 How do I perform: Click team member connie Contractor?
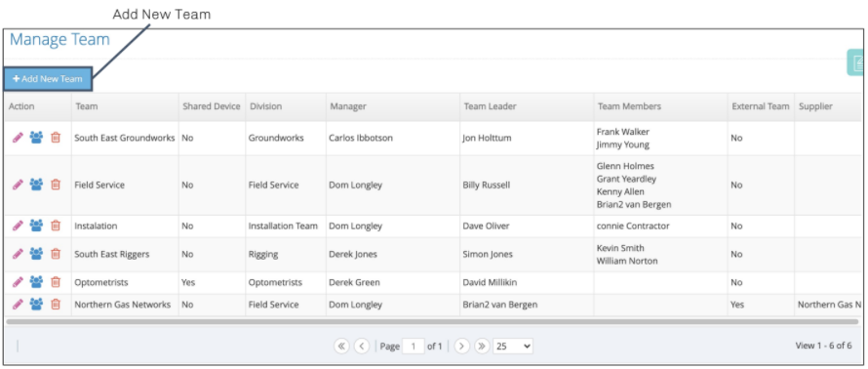click(633, 226)
